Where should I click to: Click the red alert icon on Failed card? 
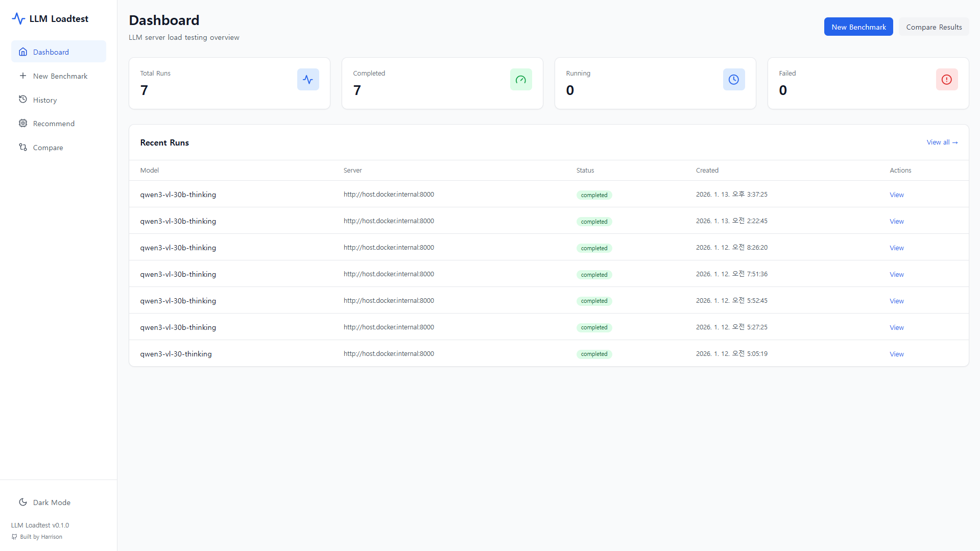coord(946,79)
